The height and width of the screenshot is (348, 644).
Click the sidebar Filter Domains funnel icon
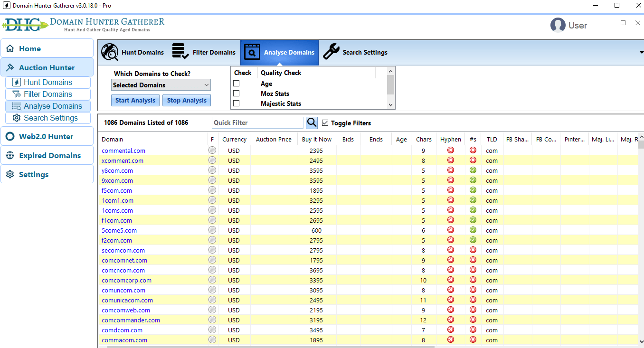coord(17,94)
